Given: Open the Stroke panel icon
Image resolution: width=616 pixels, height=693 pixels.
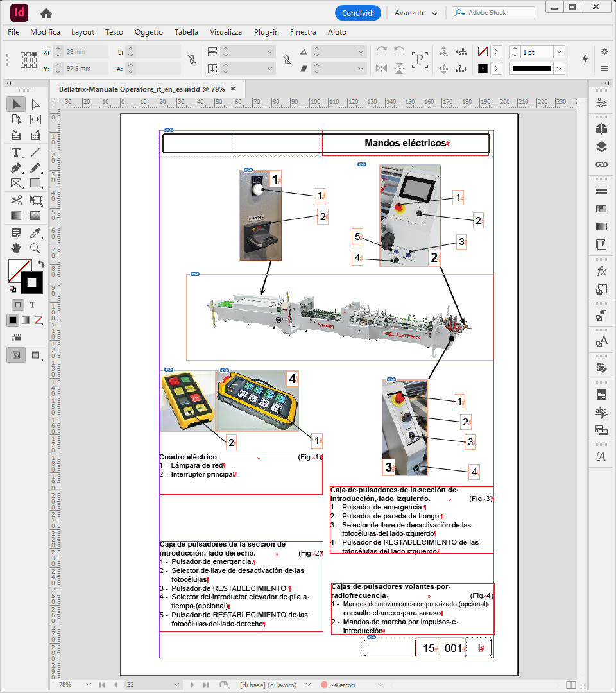Looking at the screenshot, I should 601,191.
